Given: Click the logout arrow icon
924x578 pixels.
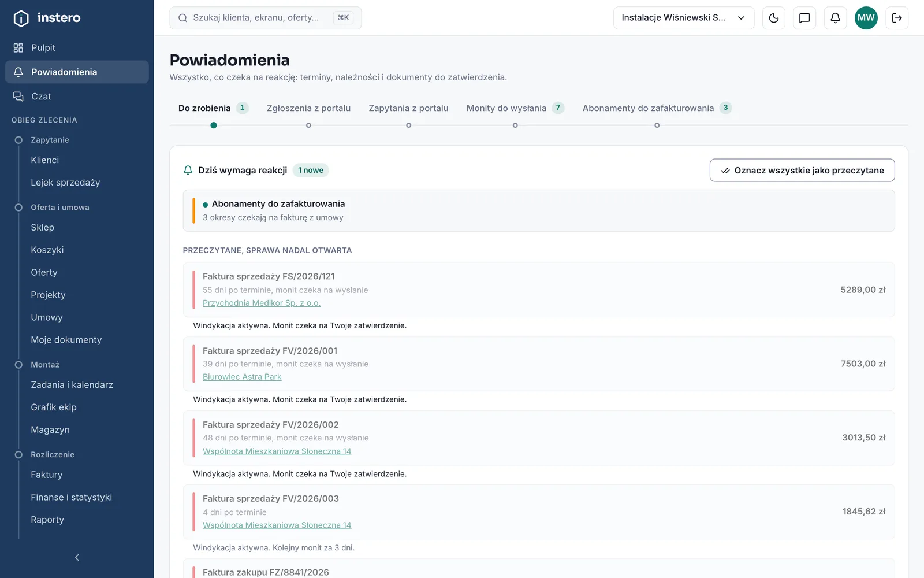Looking at the screenshot, I should 897,18.
